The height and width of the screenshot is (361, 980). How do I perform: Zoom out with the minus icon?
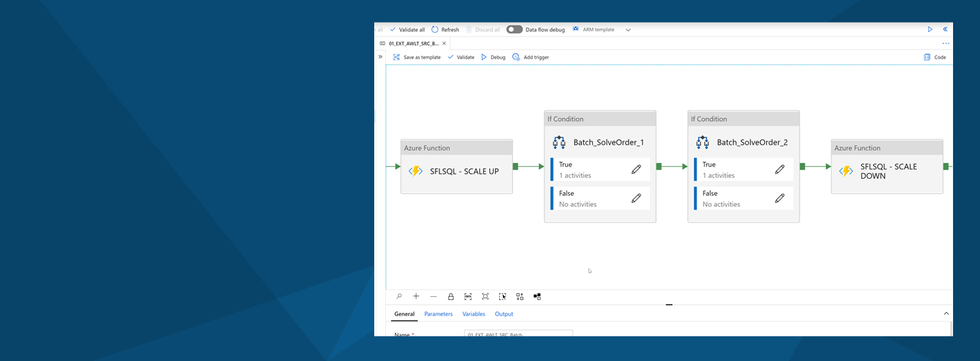(x=433, y=296)
